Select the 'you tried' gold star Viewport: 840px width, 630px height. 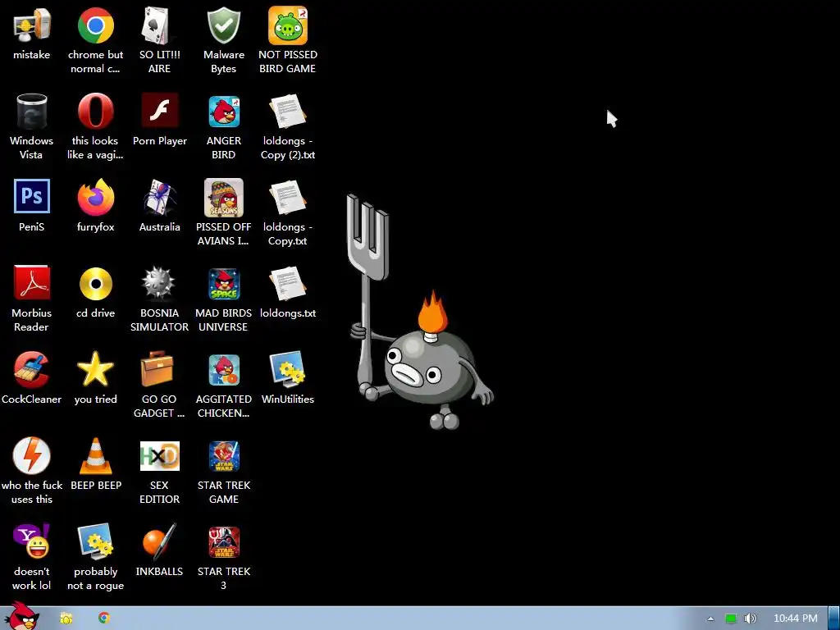(95, 369)
